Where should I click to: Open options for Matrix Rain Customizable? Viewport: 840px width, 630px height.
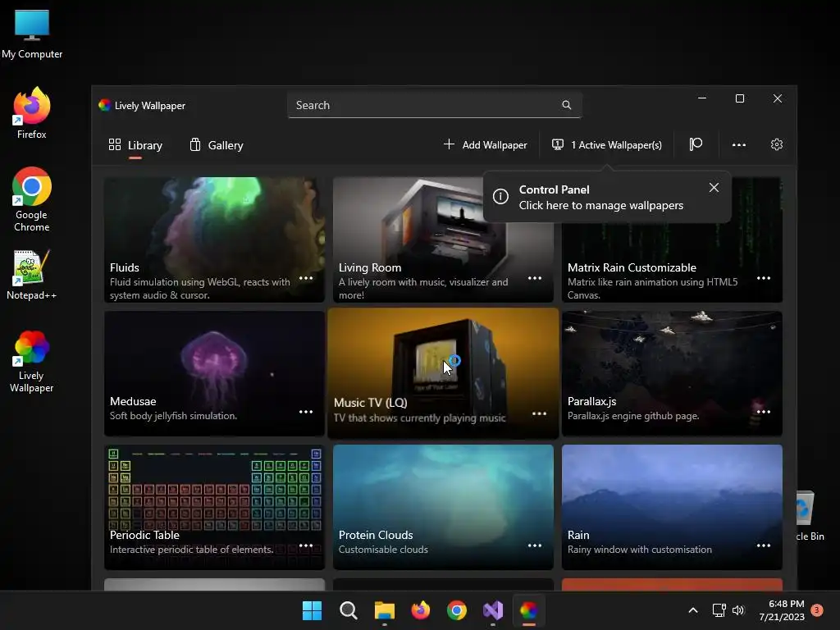click(764, 278)
